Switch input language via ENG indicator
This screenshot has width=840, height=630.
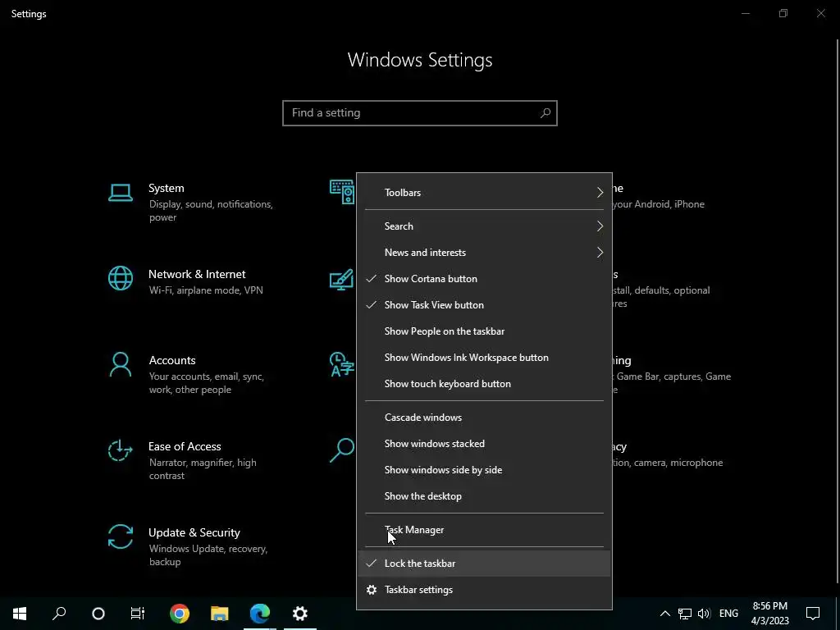click(728, 614)
